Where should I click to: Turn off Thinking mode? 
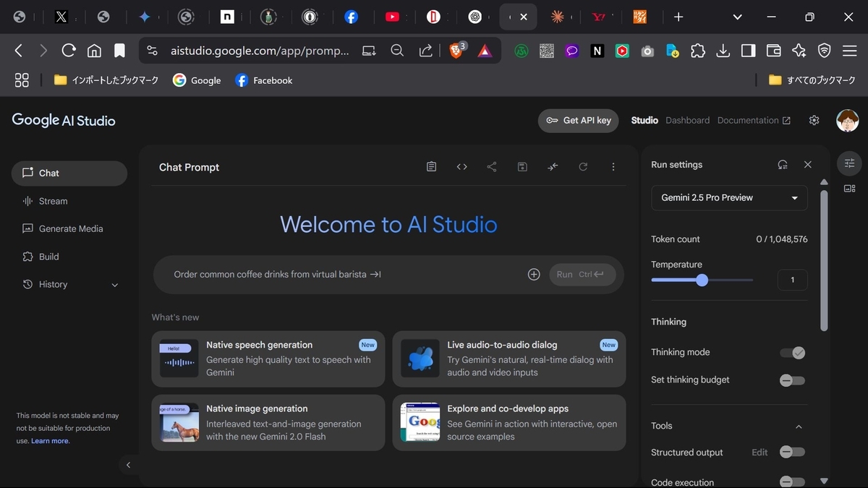tap(792, 353)
